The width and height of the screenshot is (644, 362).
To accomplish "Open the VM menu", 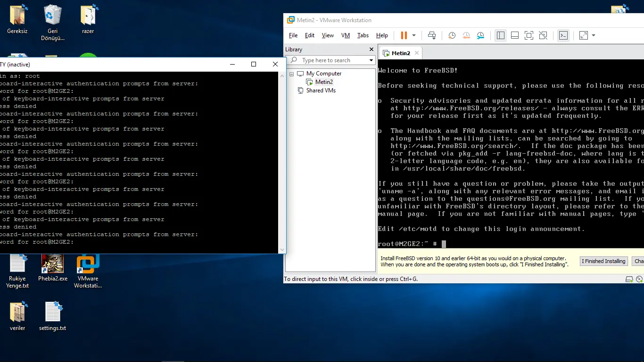I will (x=346, y=35).
